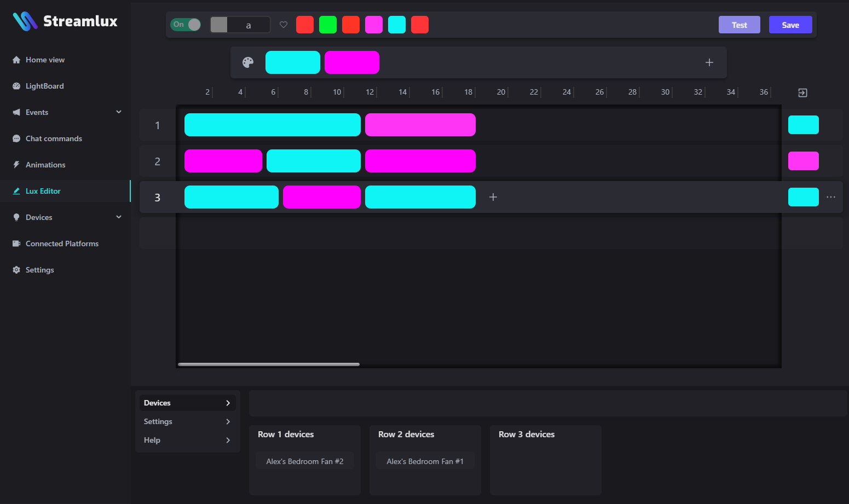
Task: Add a new block to row 3 with the plus
Action: 493,197
